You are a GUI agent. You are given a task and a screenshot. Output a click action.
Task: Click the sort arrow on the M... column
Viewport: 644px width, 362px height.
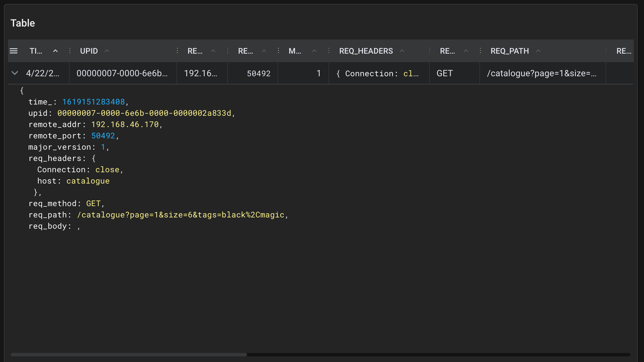314,51
